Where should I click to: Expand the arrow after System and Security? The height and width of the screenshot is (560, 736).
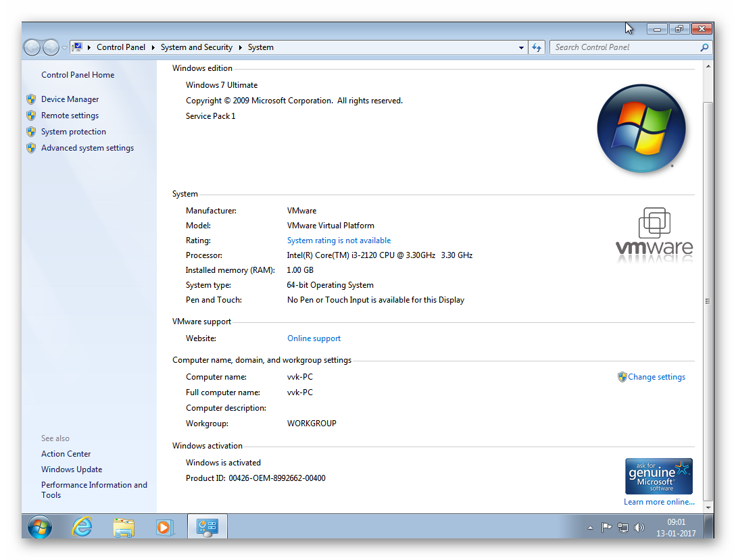241,47
